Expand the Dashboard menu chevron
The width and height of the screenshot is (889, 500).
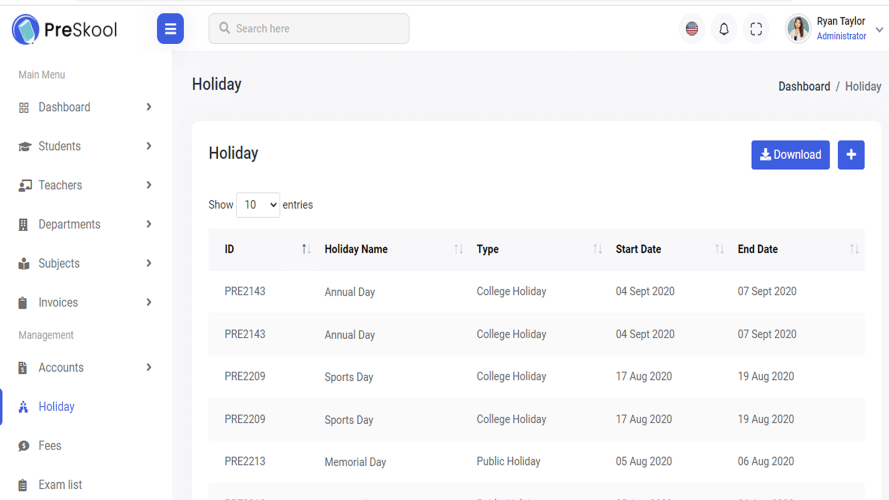pos(149,107)
